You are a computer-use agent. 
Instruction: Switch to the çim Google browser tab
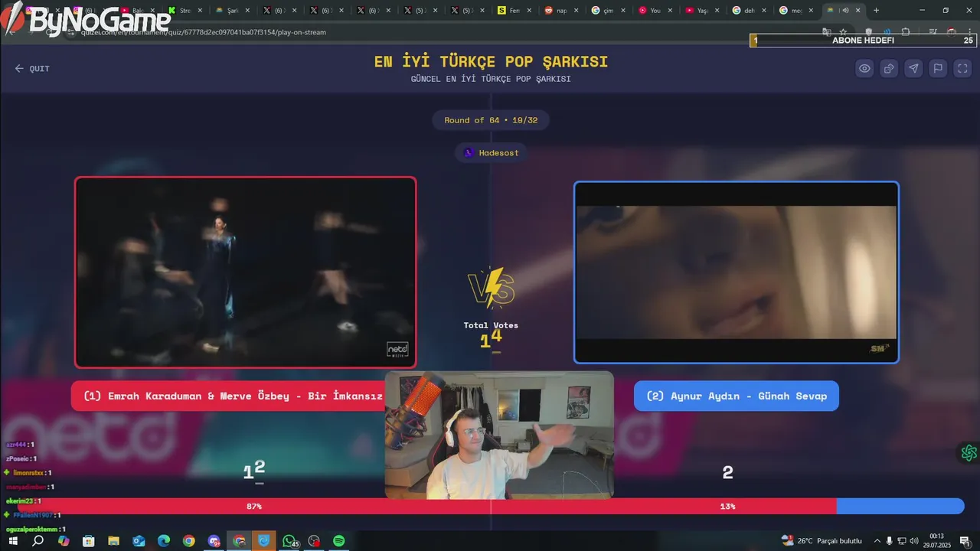(x=609, y=11)
